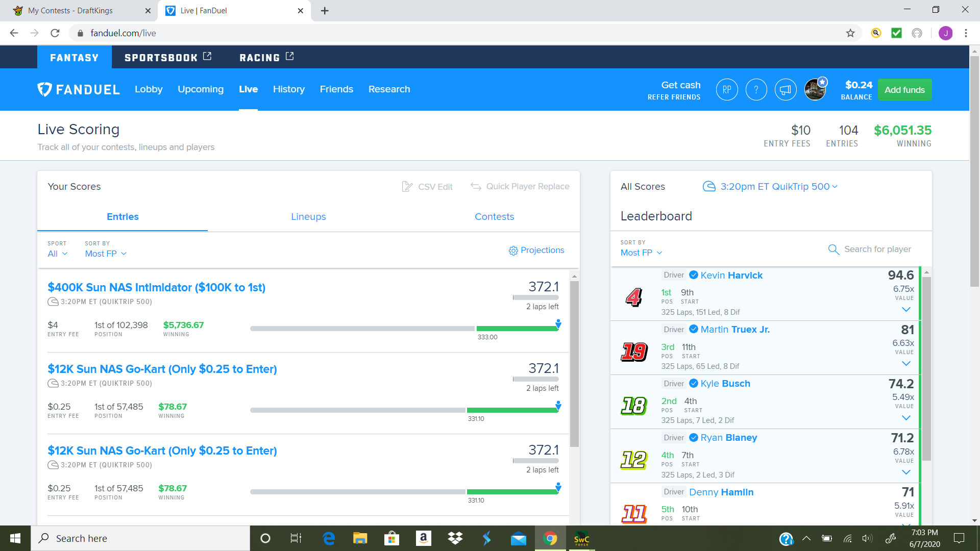The width and height of the screenshot is (980, 551).
Task: Select the Entries tab
Action: coord(122,217)
